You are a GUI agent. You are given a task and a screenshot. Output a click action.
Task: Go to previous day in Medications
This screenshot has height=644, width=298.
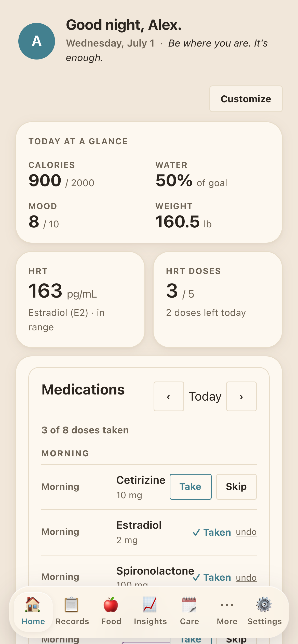click(169, 396)
